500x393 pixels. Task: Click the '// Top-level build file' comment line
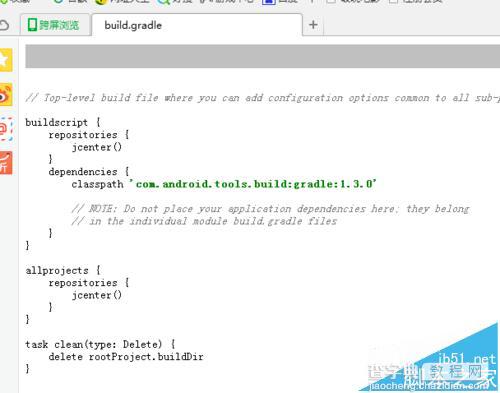pyautogui.click(x=263, y=98)
